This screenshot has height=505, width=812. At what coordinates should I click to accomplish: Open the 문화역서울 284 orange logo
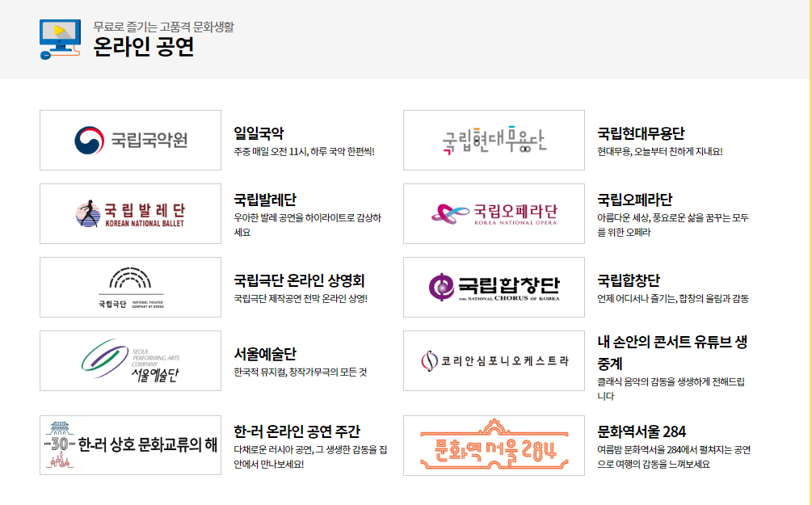494,445
